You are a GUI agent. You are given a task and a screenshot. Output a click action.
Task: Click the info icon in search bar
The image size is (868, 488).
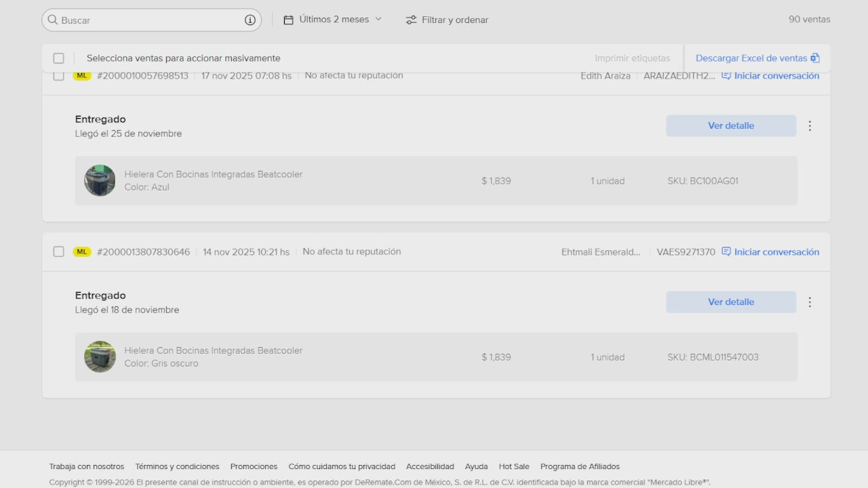[250, 20]
